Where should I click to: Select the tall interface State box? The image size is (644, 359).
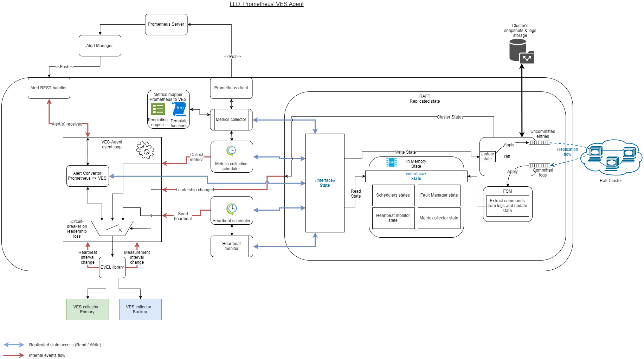(x=325, y=183)
